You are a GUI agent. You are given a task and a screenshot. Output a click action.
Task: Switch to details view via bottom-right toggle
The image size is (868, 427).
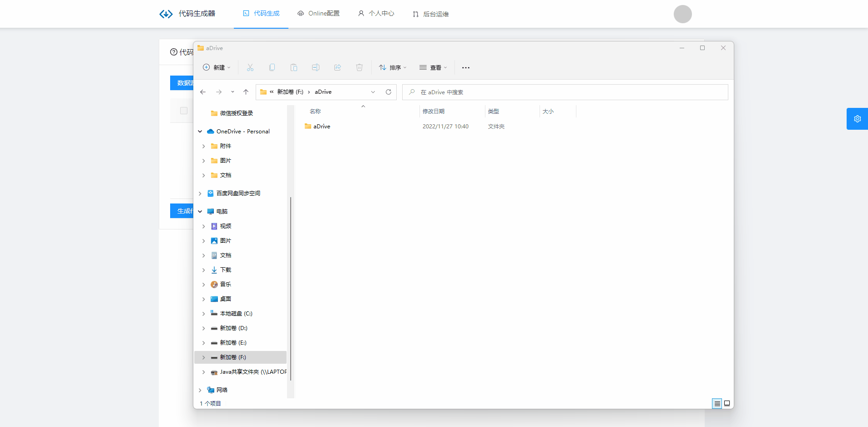point(717,403)
